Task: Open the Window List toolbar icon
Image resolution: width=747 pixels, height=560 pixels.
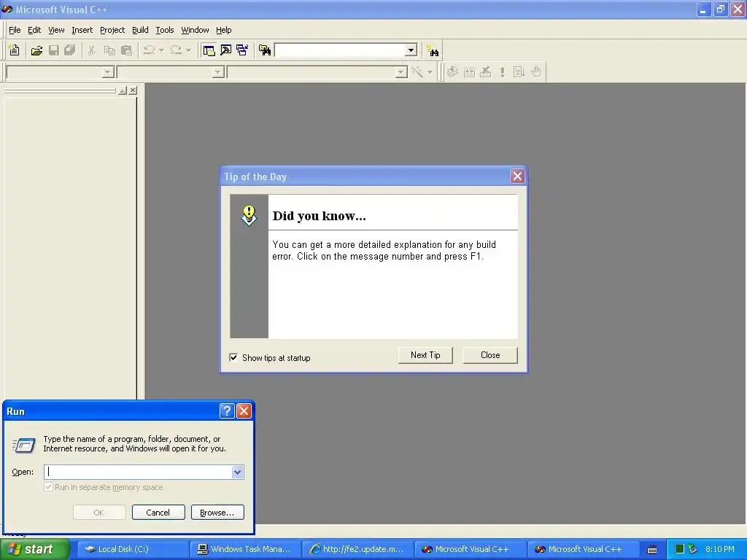Action: click(242, 50)
